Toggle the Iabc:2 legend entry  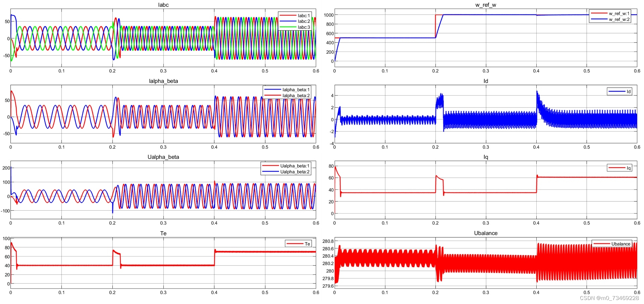pyautogui.click(x=304, y=21)
